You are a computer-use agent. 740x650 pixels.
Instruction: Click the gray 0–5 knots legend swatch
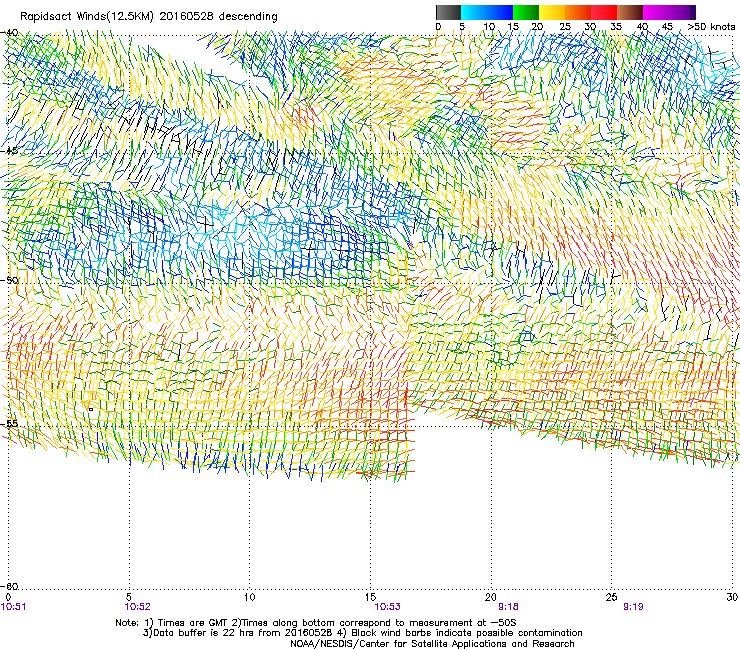pyautogui.click(x=448, y=12)
